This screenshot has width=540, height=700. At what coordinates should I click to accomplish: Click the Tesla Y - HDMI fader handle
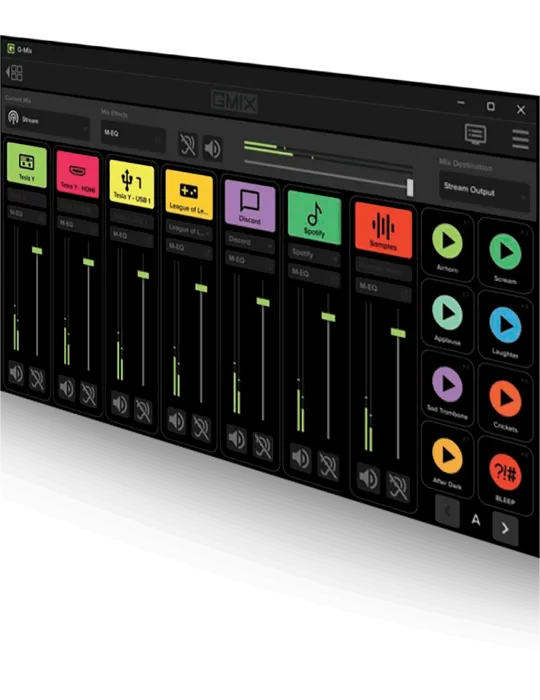click(88, 262)
